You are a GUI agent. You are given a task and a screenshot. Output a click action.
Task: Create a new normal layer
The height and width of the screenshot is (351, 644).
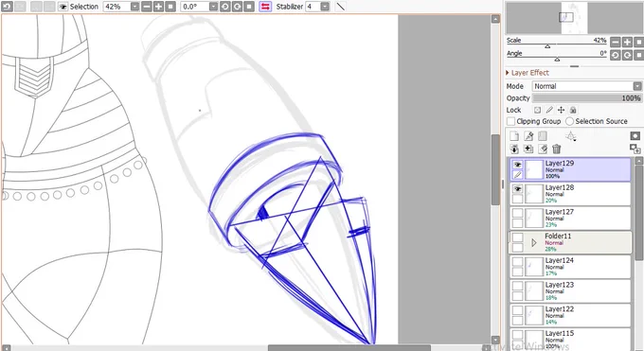point(514,136)
